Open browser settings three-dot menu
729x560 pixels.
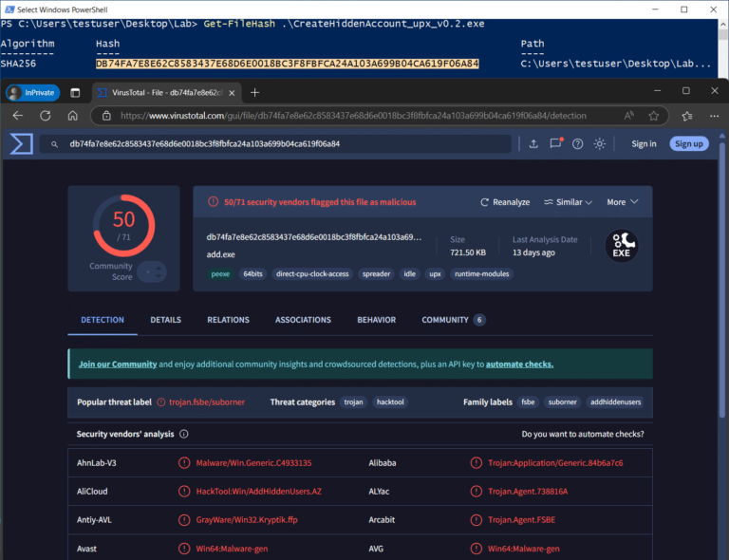714,116
